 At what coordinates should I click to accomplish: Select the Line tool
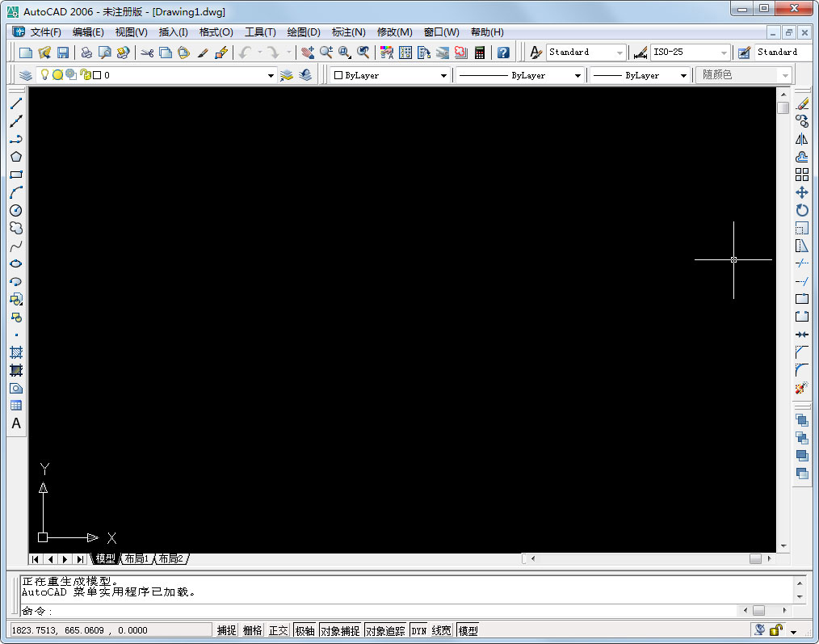click(16, 103)
